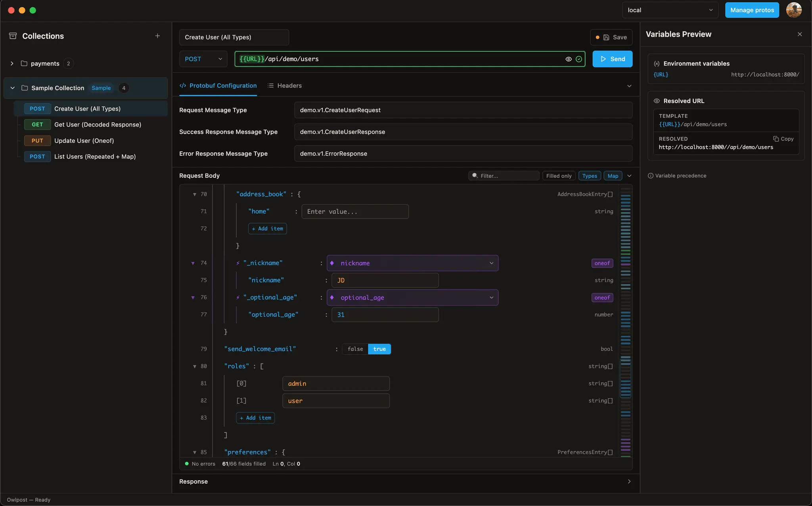
Task: Collapse the roles array at line 80
Action: tap(195, 366)
